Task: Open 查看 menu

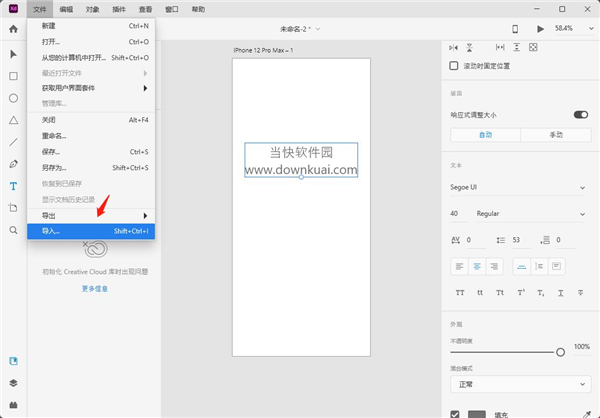Action: pos(145,9)
